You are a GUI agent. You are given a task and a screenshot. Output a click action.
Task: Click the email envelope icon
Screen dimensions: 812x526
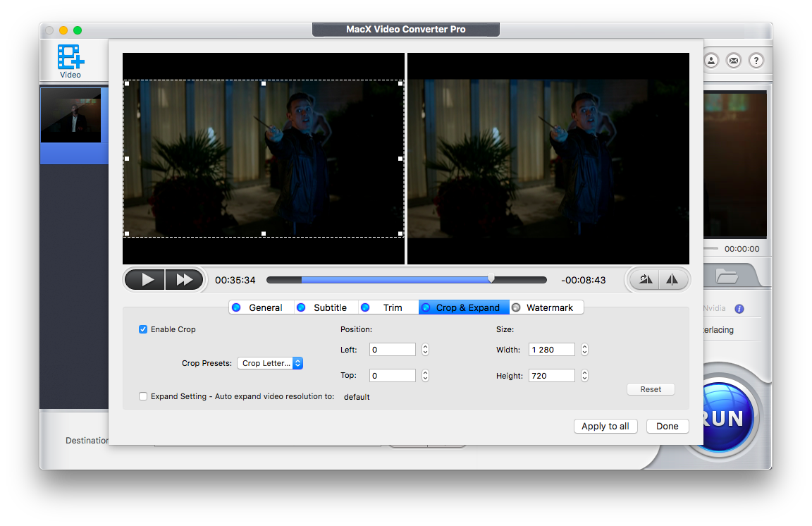coord(734,61)
